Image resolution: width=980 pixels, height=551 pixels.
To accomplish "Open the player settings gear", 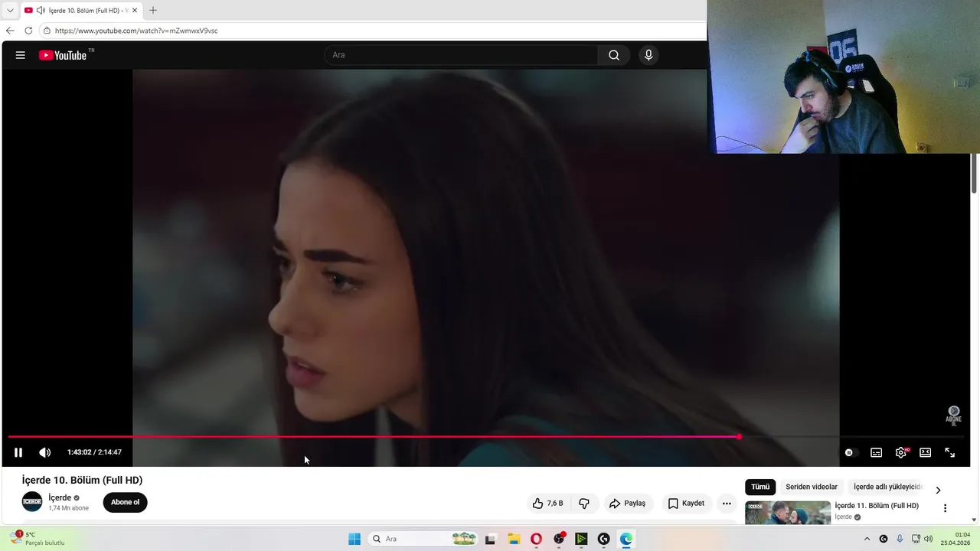I will pyautogui.click(x=901, y=452).
